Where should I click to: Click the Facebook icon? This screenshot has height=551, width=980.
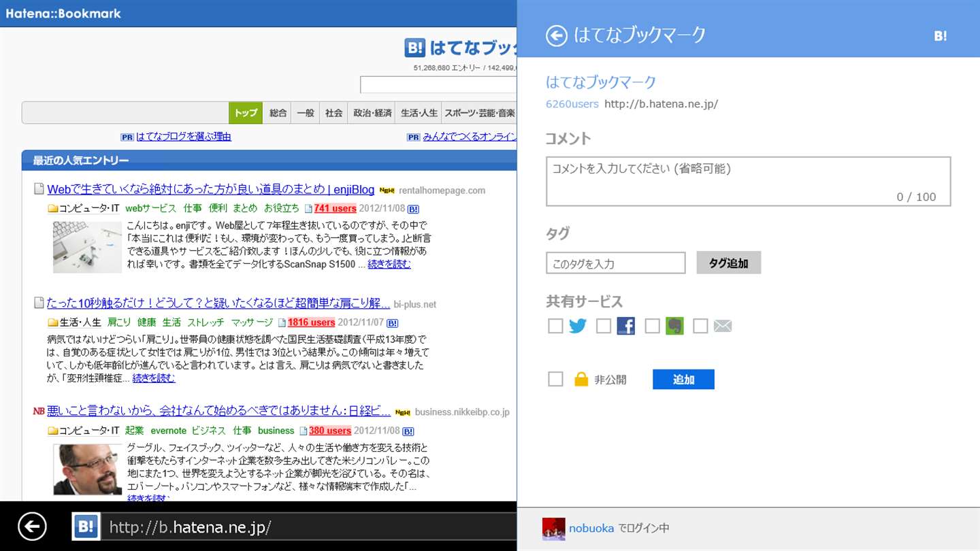pos(625,327)
